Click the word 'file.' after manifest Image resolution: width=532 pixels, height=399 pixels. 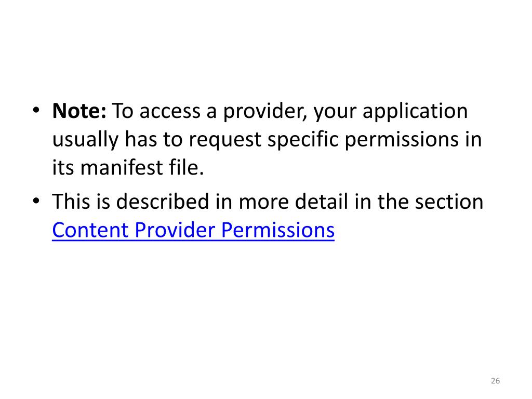187,168
